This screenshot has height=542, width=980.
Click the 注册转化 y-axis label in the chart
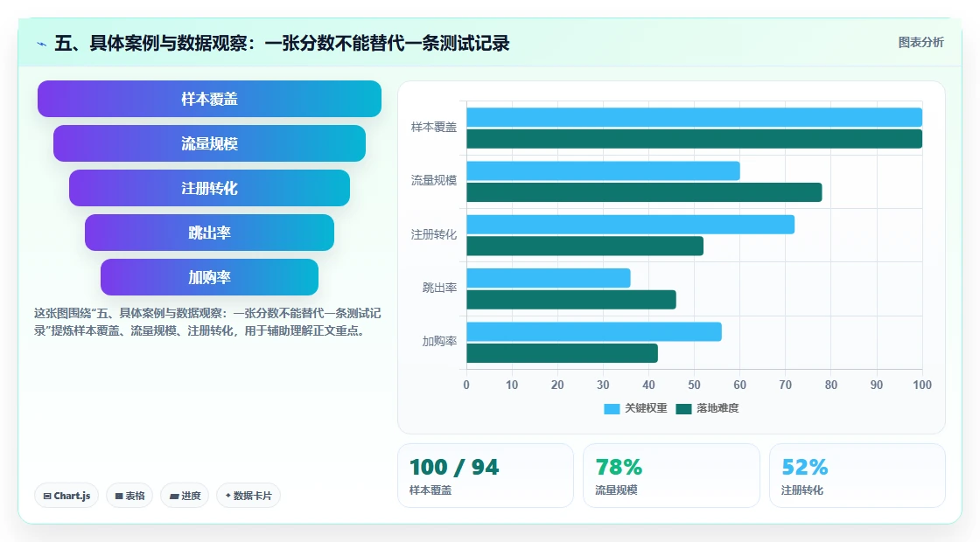tap(434, 235)
